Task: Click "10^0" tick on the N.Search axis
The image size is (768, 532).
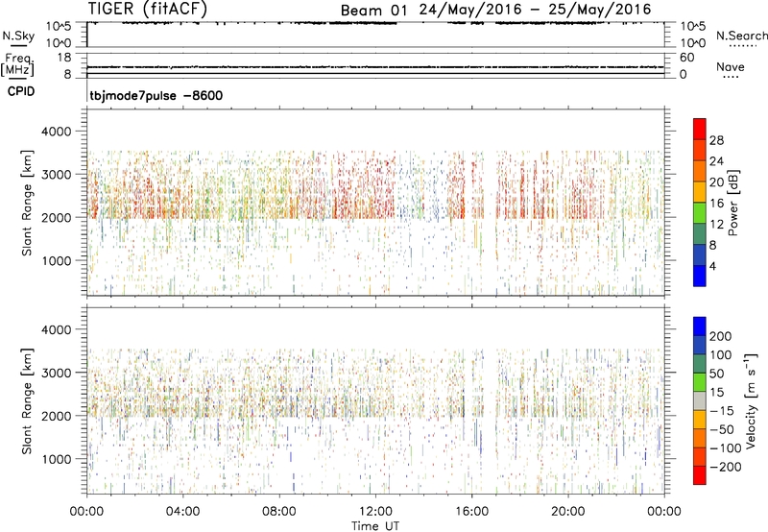Action: [692, 43]
